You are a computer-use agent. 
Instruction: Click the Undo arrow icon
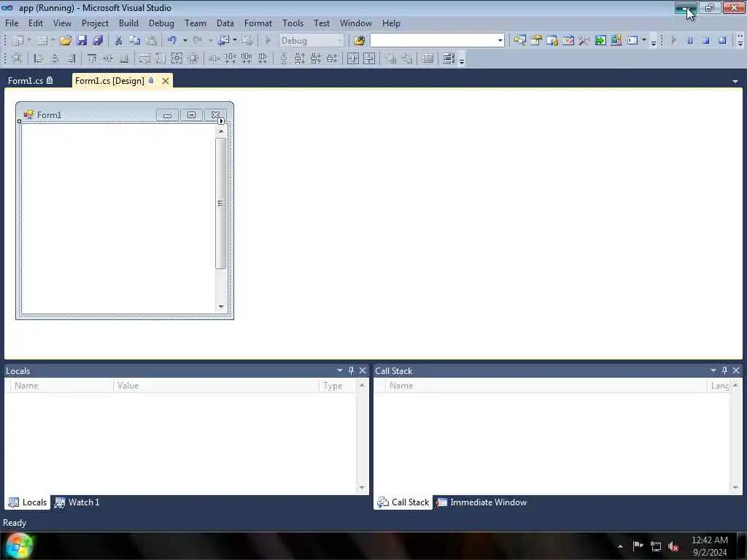[172, 41]
